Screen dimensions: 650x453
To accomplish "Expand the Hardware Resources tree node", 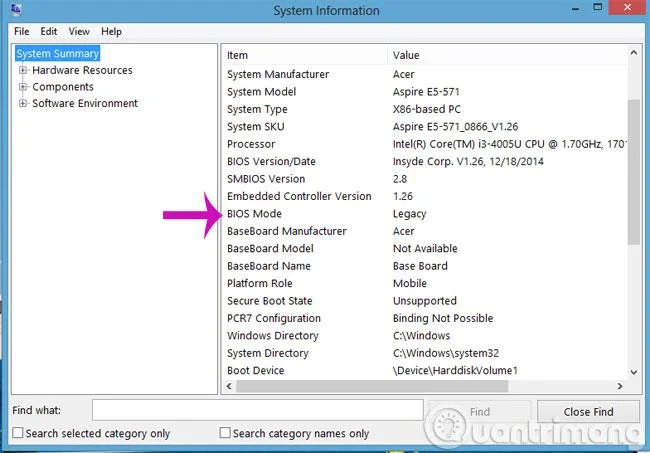I will [x=23, y=70].
